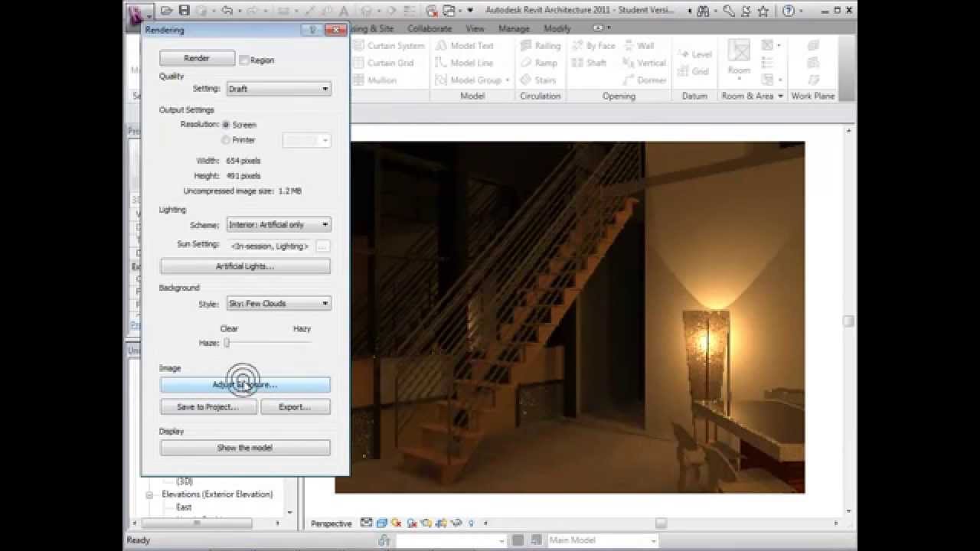Open the Lighting Scheme dropdown

[279, 225]
